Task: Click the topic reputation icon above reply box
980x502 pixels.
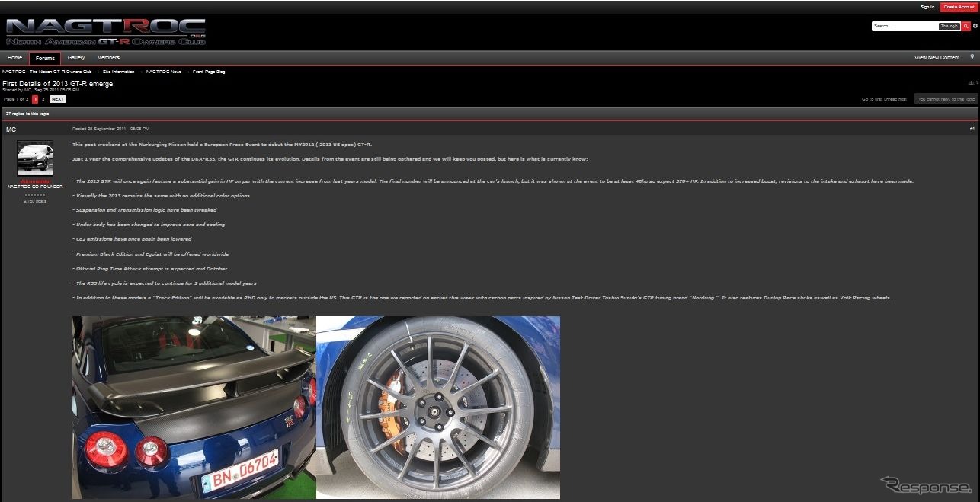Action: (x=972, y=83)
